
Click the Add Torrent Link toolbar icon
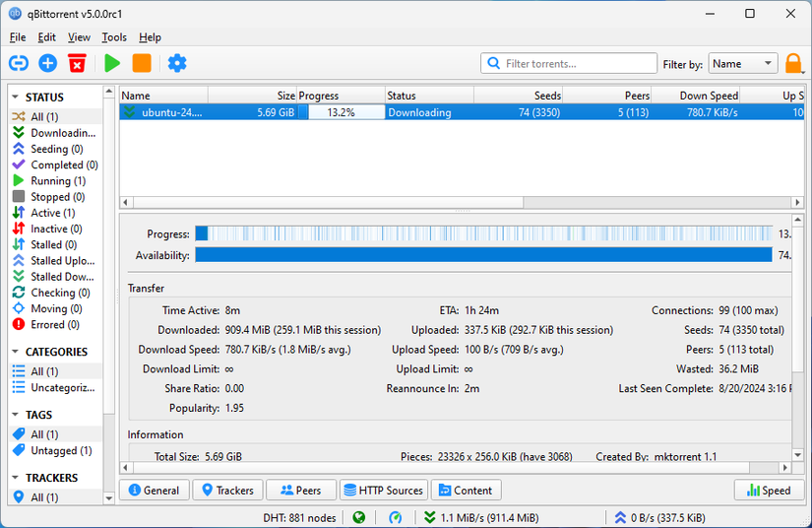pyautogui.click(x=19, y=63)
